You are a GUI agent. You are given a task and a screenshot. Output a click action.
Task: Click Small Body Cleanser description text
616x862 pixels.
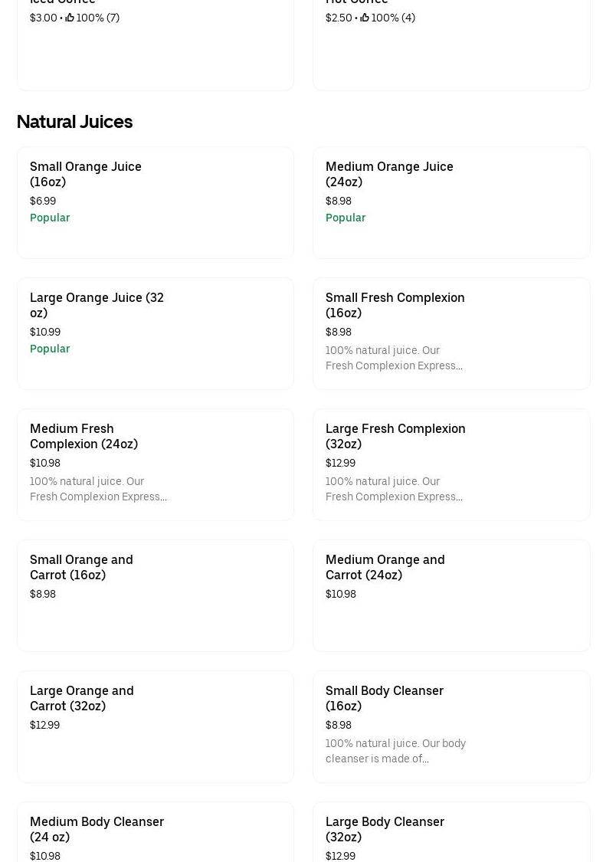[395, 751]
